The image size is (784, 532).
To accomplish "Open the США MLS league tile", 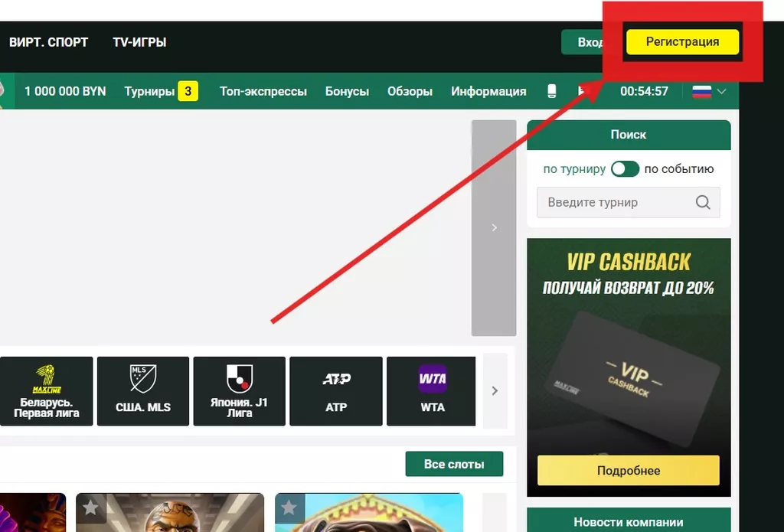I will point(143,391).
